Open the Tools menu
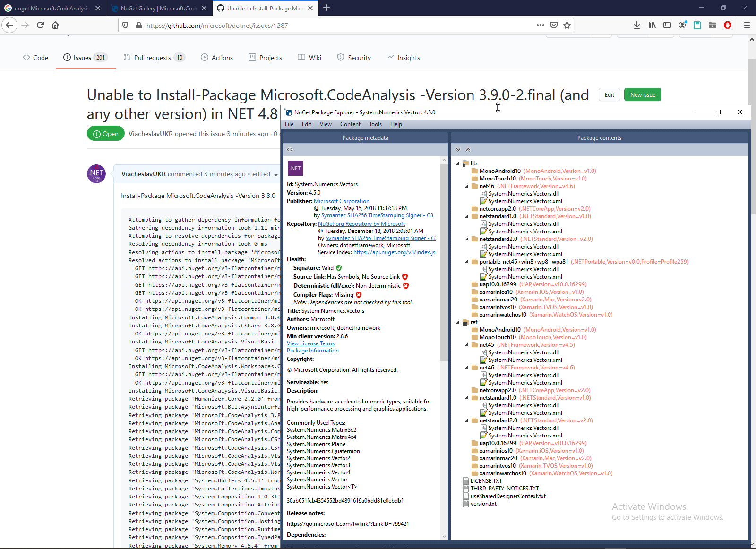 375,124
